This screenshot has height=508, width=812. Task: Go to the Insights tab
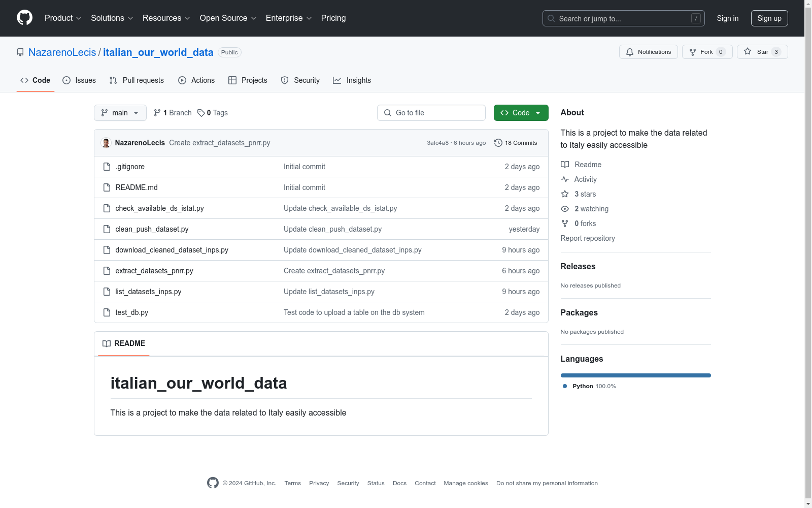tap(352, 80)
